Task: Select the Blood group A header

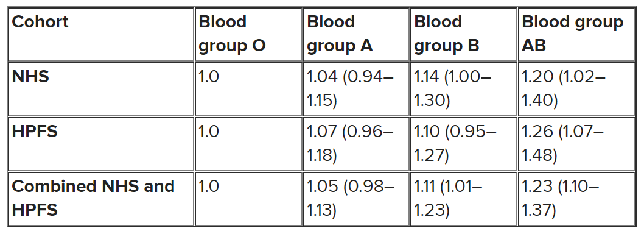Action: click(340, 34)
